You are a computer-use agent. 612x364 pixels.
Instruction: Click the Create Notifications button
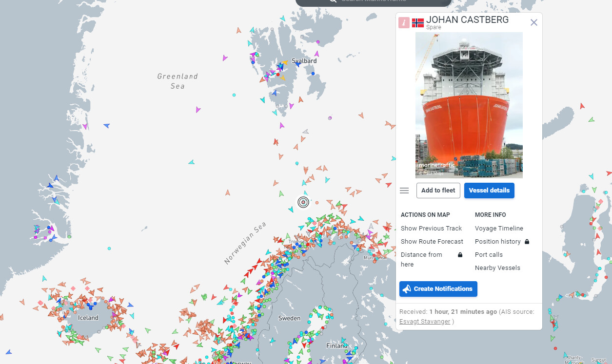pos(438,289)
